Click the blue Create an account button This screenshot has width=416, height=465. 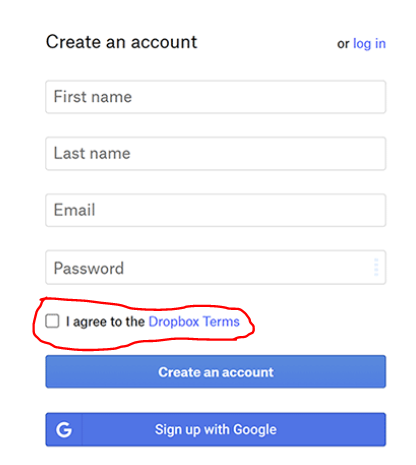pos(216,372)
